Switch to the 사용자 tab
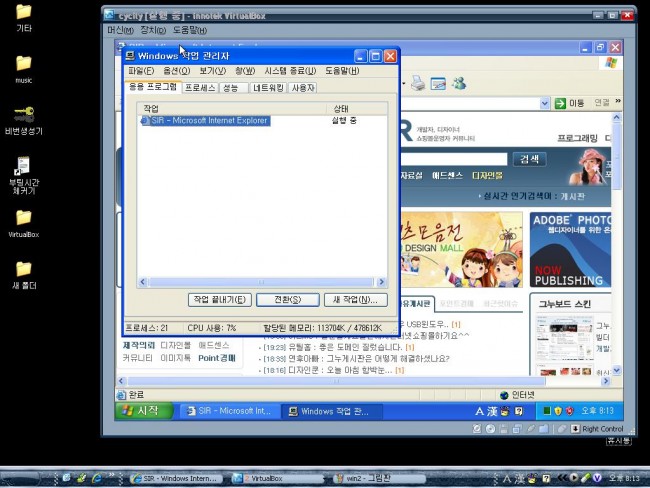Image resolution: width=650 pixels, height=488 pixels. (303, 88)
